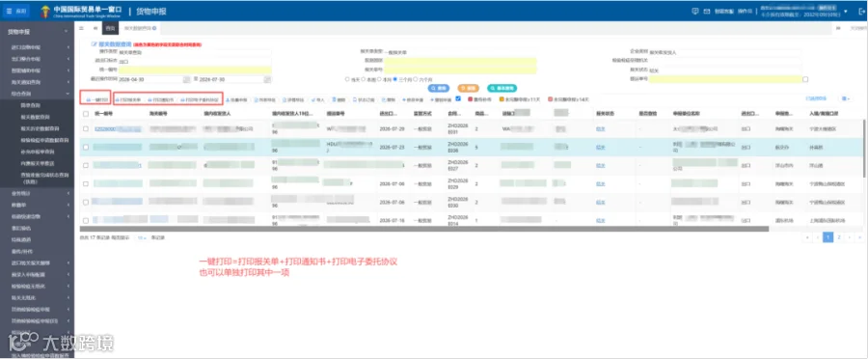868x359 pixels.
Task: Click the 打印通知书 print icon
Action: pos(149,99)
